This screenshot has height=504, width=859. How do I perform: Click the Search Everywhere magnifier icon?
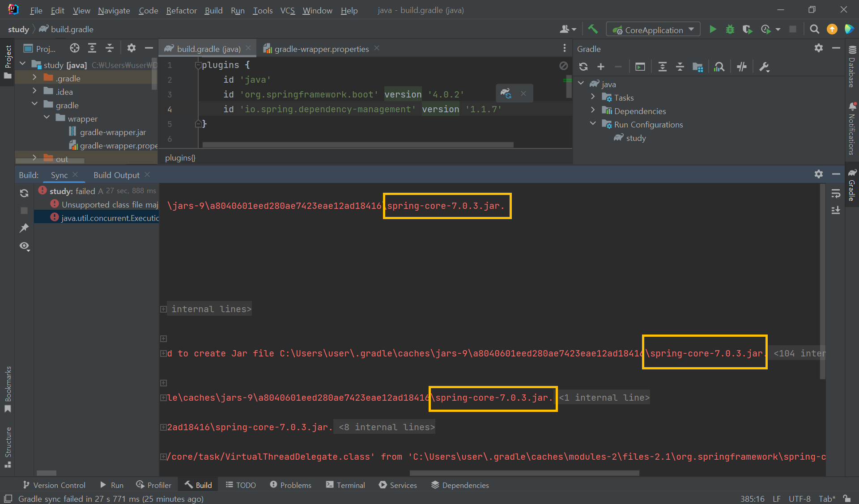(814, 30)
